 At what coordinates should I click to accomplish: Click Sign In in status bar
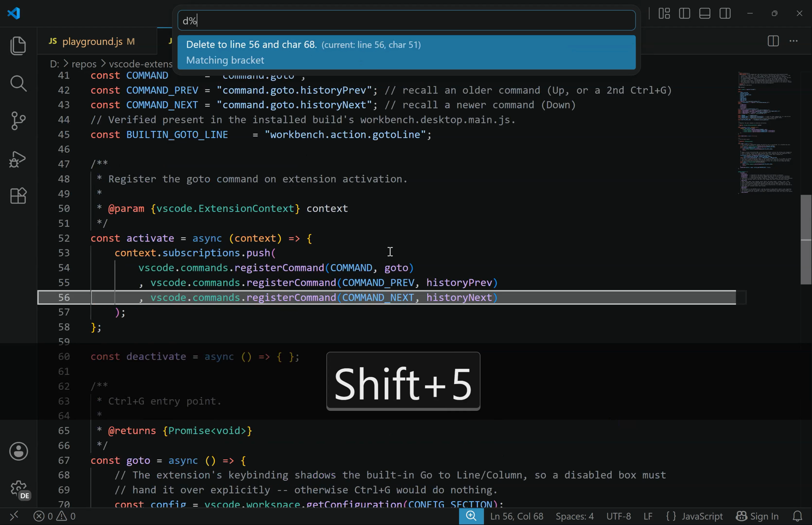(x=757, y=516)
